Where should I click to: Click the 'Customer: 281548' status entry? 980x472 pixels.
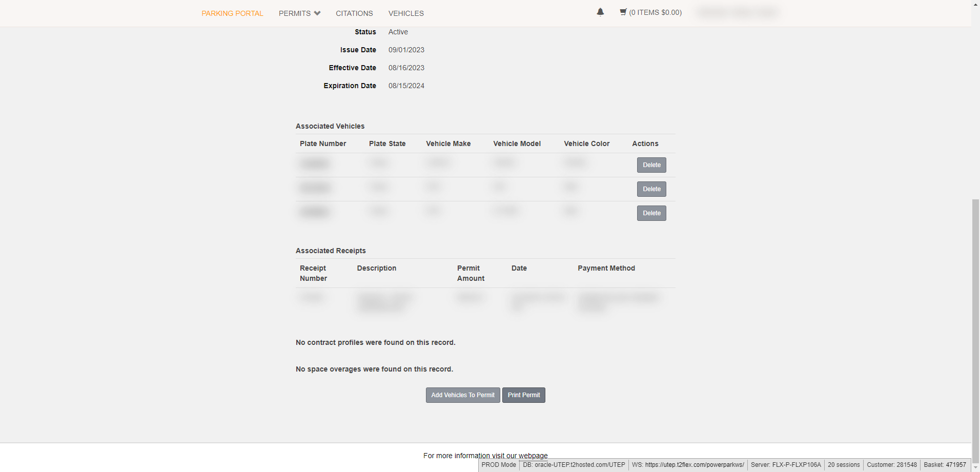point(892,465)
